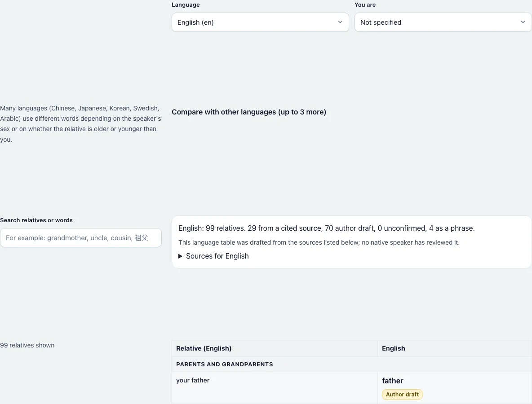Image resolution: width=532 pixels, height=404 pixels.
Task: Open the 'You are' dropdown showing Not specified
Action: click(443, 22)
